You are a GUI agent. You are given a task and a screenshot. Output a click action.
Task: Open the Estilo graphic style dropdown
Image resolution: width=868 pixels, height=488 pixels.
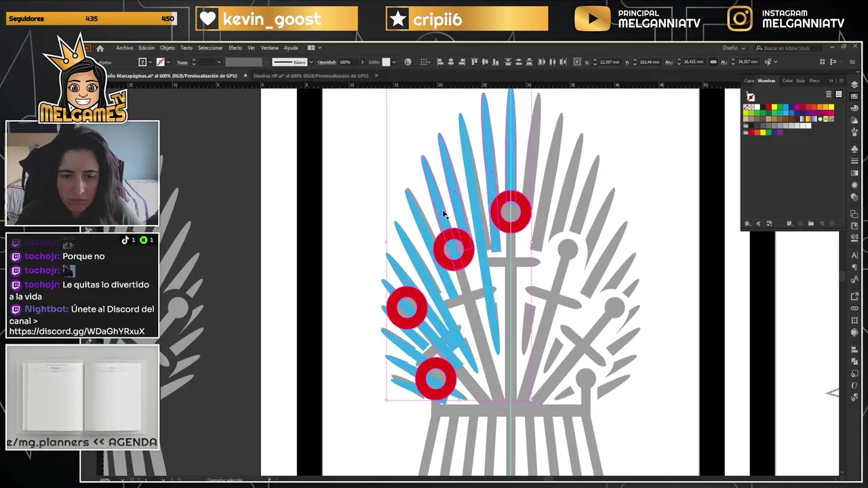pyautogui.click(x=394, y=62)
